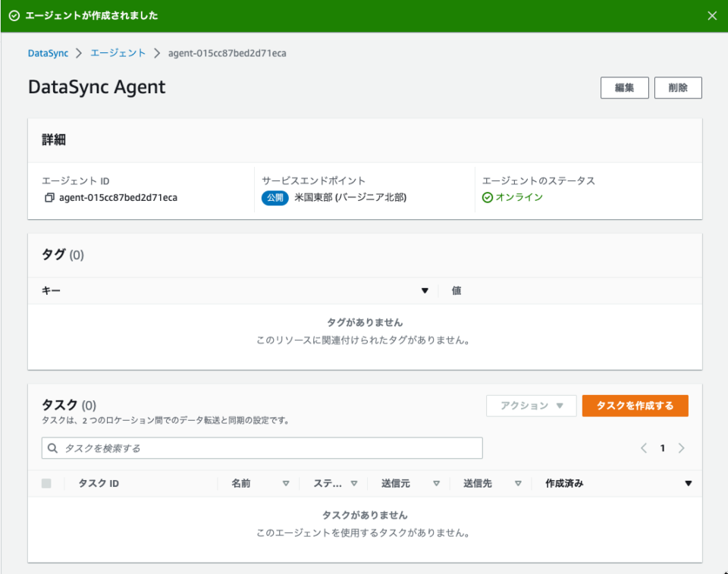728x574 pixels.
Task: Dismiss the agent creation notification
Action: [712, 15]
